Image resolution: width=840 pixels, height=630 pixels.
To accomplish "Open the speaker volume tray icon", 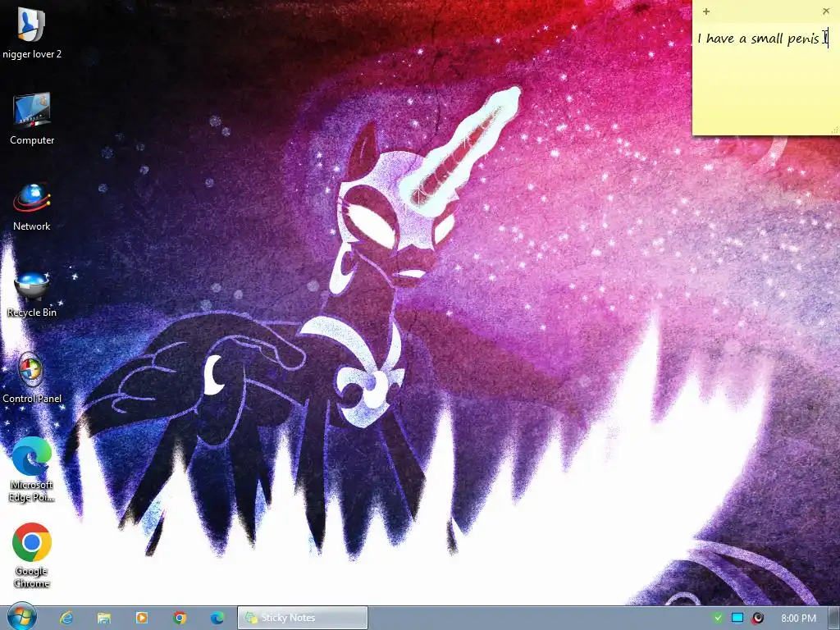I will [x=757, y=618].
